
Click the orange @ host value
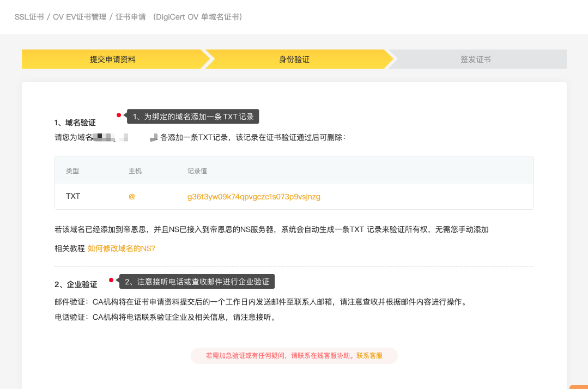click(x=131, y=196)
